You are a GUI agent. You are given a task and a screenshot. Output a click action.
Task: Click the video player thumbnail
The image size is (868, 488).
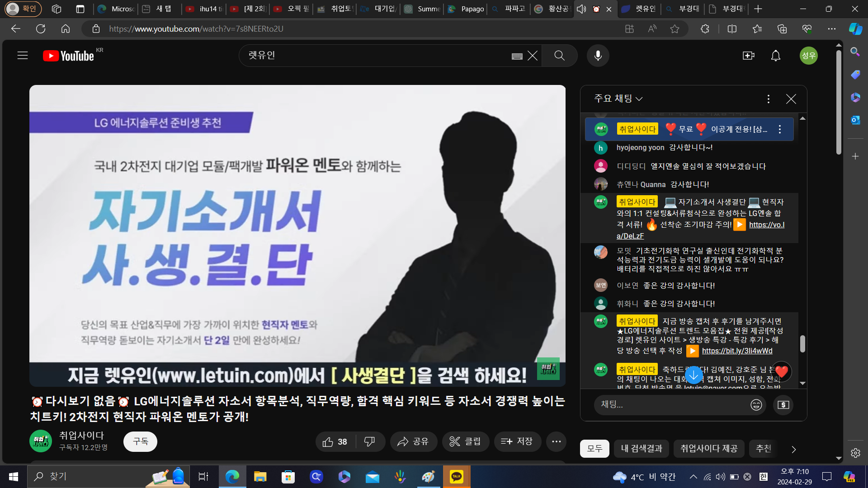297,235
